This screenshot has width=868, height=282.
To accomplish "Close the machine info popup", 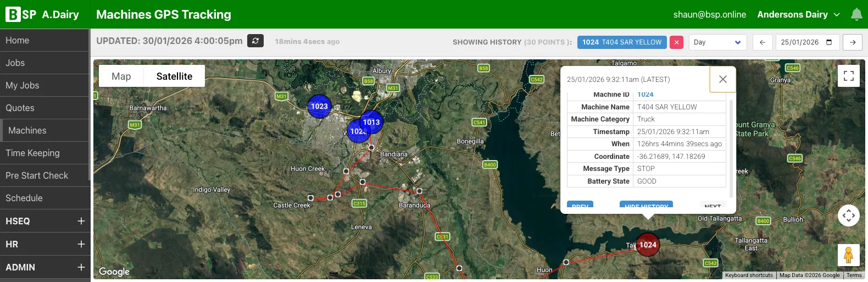I will (723, 79).
